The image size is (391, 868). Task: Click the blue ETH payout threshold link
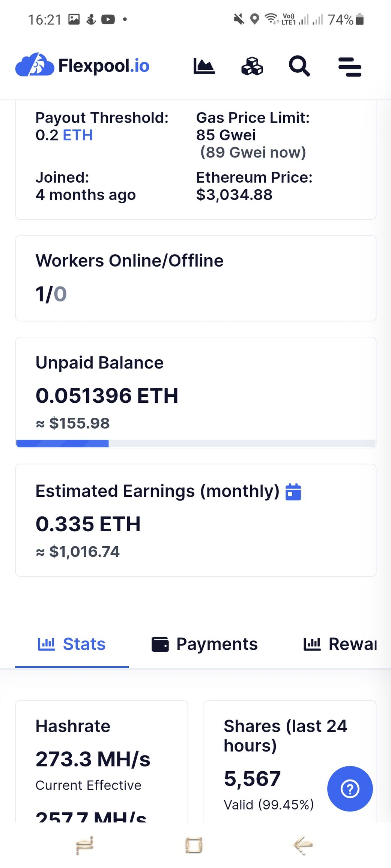(78, 135)
